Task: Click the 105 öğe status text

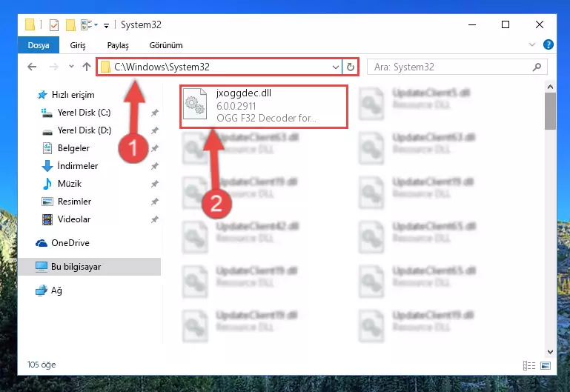Action: (x=42, y=365)
